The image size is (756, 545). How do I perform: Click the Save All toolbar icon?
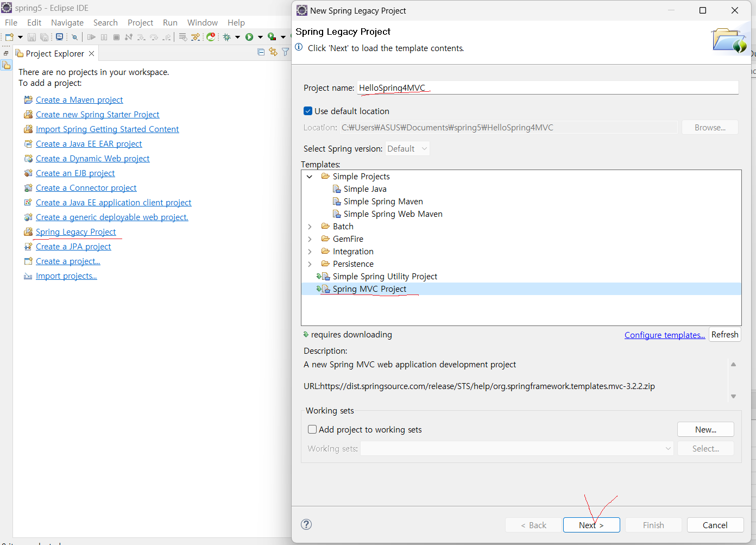(x=45, y=37)
